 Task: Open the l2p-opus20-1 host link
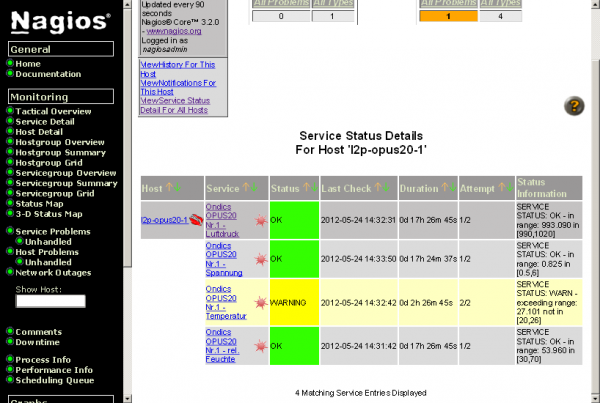(164, 219)
